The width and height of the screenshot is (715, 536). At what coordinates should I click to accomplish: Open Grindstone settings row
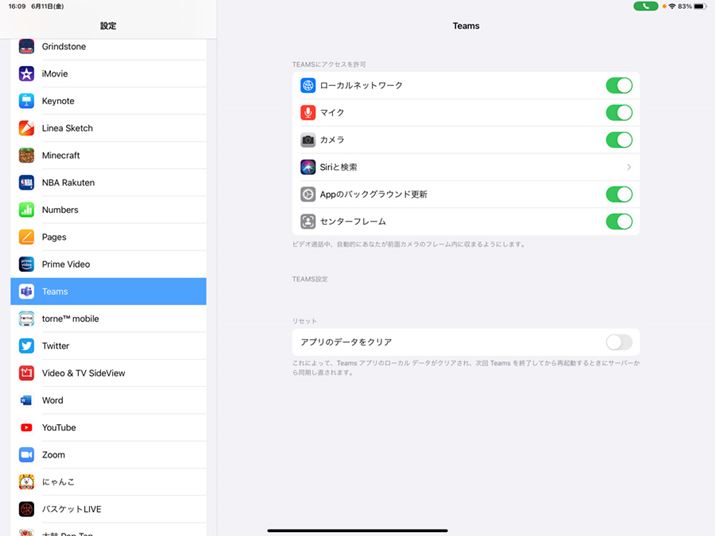click(x=109, y=47)
